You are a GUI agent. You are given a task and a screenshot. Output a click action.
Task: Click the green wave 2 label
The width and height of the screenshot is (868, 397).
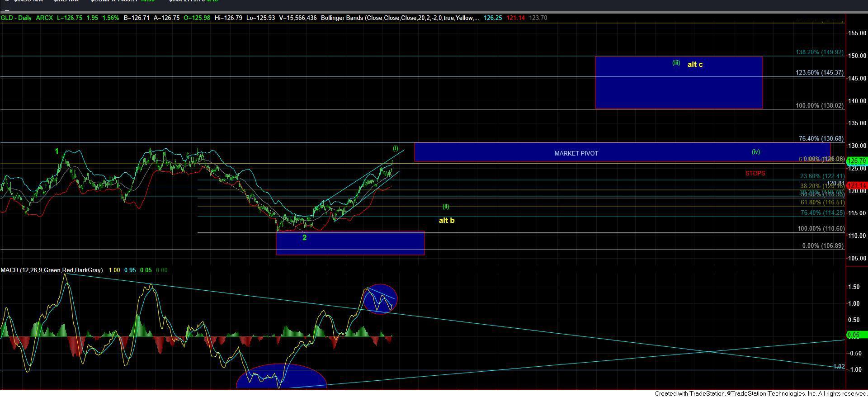click(304, 238)
